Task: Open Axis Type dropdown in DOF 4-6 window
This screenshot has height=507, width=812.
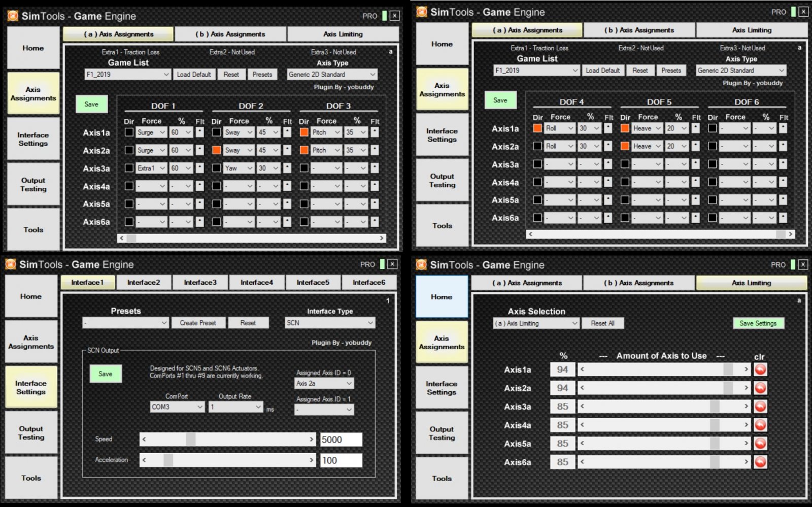Action: pyautogui.click(x=741, y=71)
